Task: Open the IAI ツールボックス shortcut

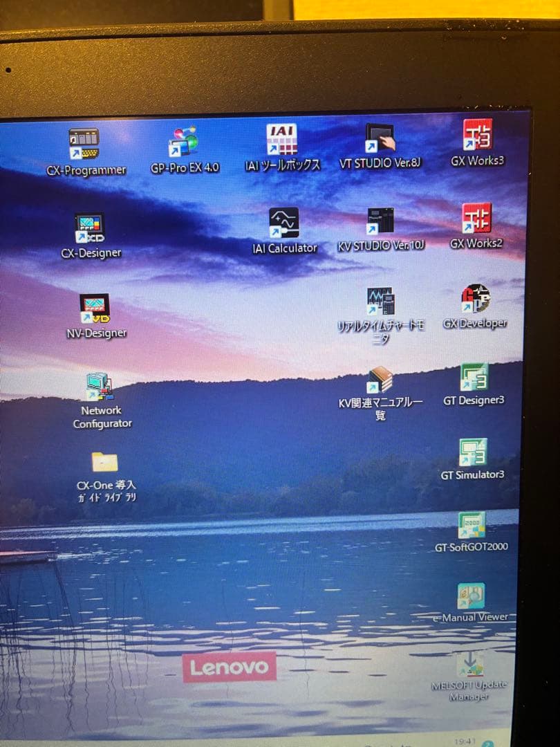Action: pyautogui.click(x=281, y=140)
